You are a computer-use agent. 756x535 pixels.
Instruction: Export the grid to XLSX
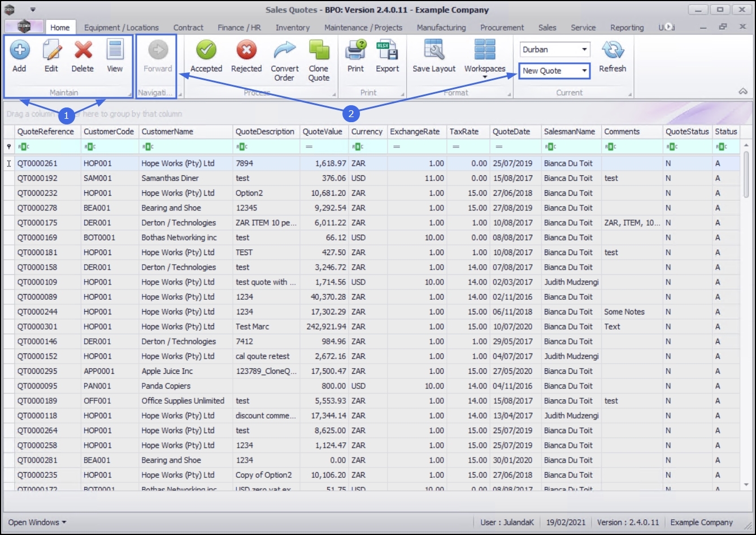388,57
